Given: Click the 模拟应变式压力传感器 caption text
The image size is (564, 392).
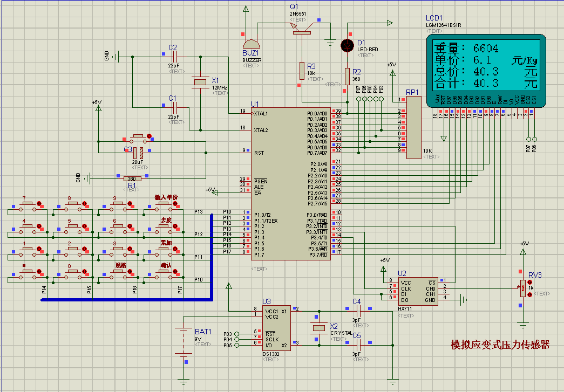Looking at the screenshot, I should click(x=500, y=345).
